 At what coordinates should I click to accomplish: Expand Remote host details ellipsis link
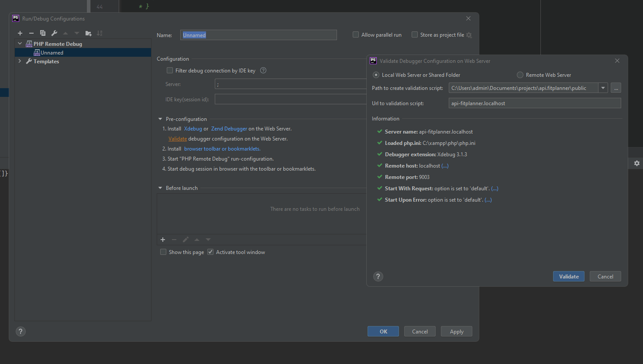pyautogui.click(x=445, y=166)
